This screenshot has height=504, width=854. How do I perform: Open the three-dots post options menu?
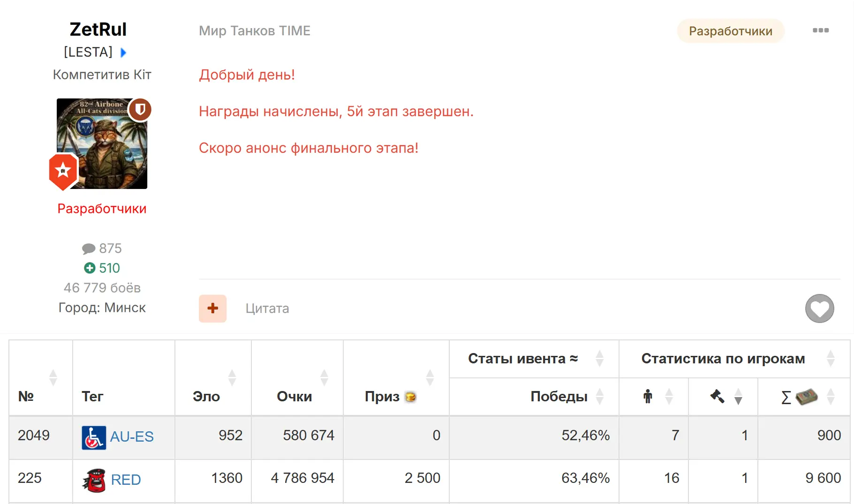[x=820, y=30]
